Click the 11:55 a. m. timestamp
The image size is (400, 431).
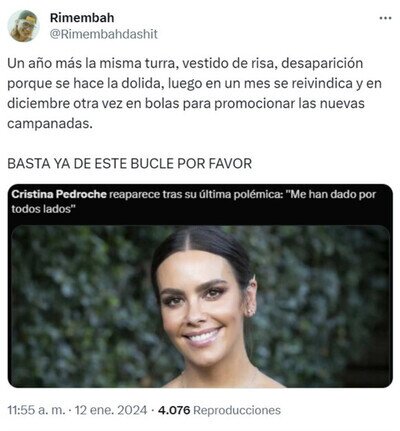[36, 410]
